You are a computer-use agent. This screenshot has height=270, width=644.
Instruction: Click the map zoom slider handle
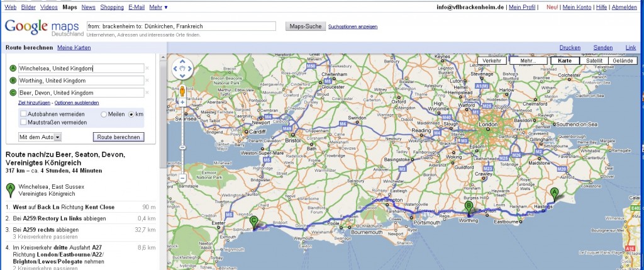(x=182, y=147)
